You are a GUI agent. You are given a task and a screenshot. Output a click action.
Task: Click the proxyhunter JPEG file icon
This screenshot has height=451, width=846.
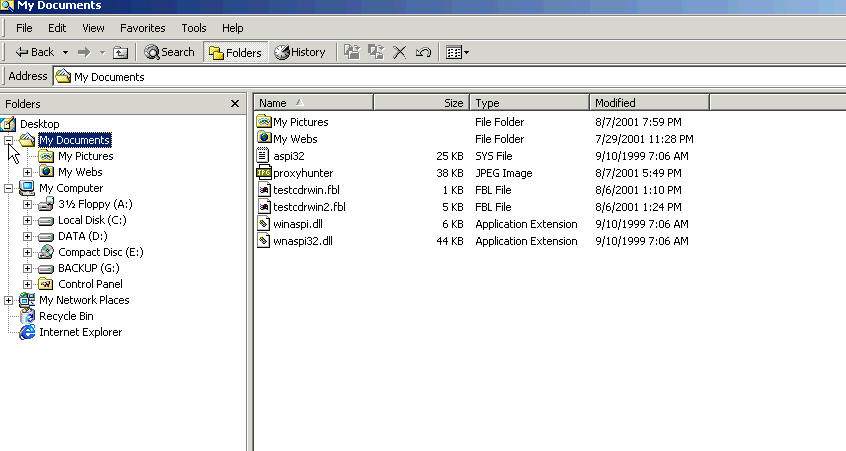(263, 173)
